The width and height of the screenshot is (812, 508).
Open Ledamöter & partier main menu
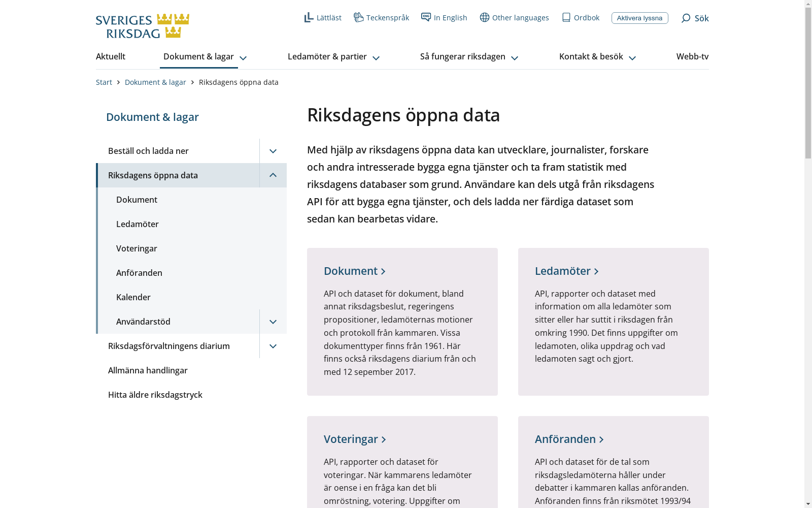pos(327,56)
